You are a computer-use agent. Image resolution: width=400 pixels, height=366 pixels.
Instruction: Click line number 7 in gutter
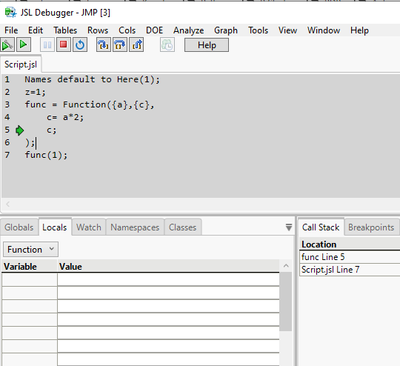click(x=7, y=155)
